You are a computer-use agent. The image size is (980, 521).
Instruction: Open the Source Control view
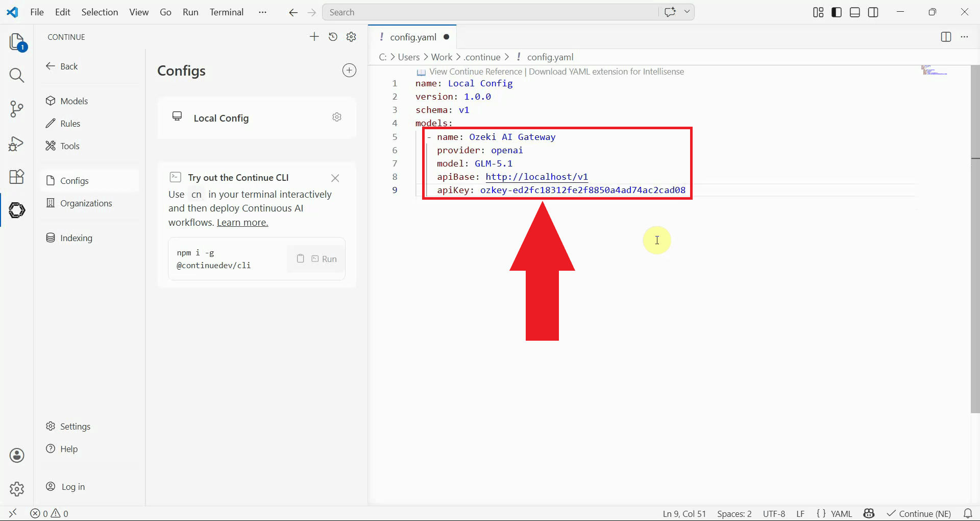[x=17, y=109]
